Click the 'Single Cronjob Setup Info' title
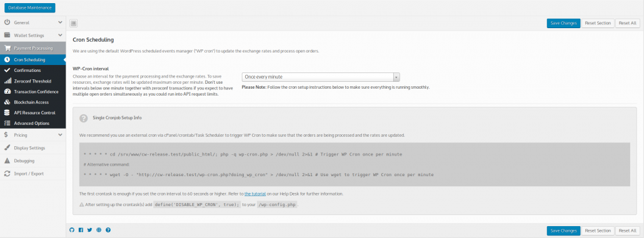The image size is (644, 238). [x=117, y=118]
